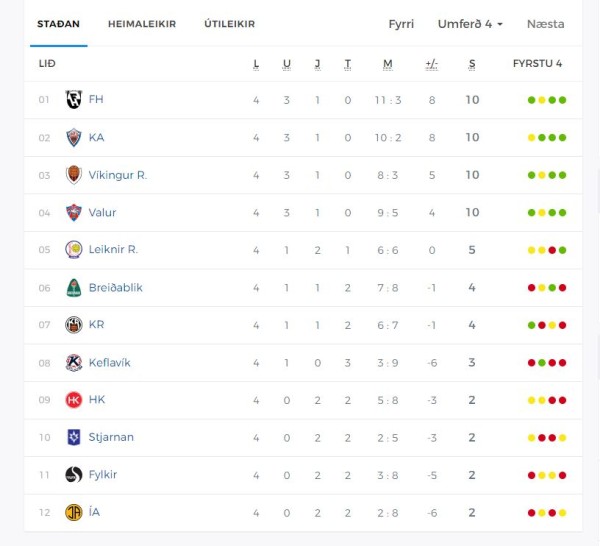The height and width of the screenshot is (546, 600).
Task: Go to previous round with Fyrri
Action: (401, 24)
